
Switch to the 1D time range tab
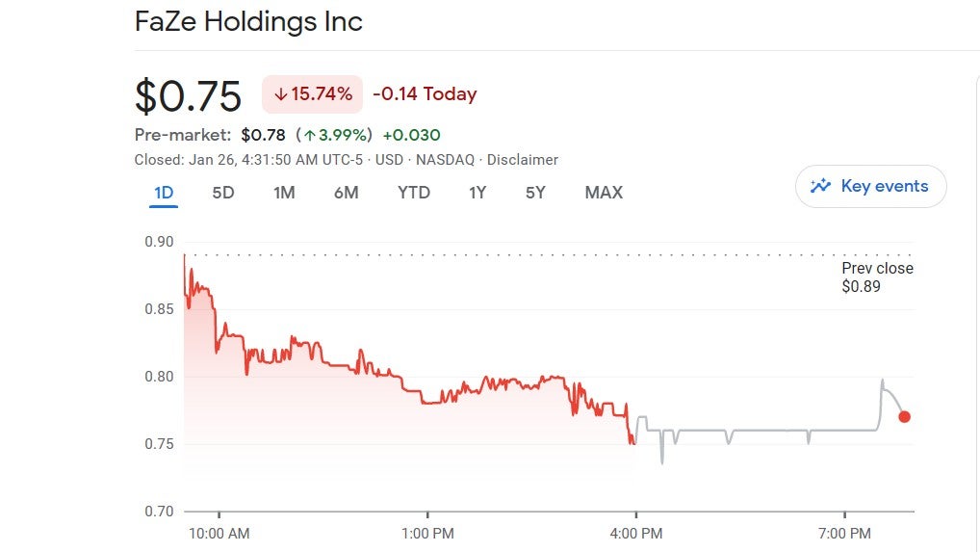(x=164, y=193)
